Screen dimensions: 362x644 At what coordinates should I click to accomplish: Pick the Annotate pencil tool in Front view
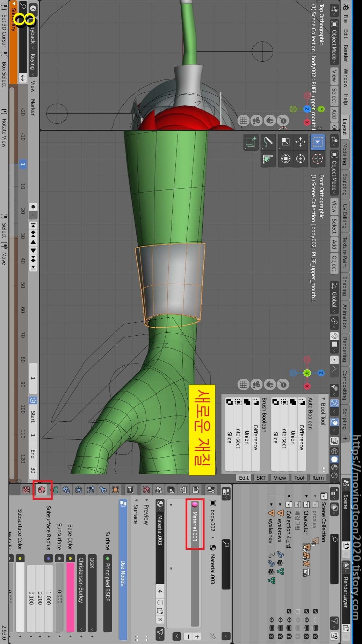(268, 142)
